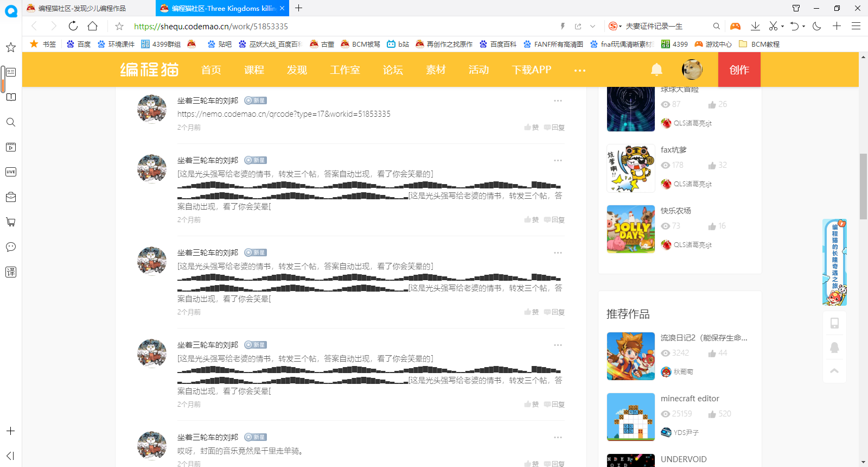
Task: Open the chat bubble icon in the left sidebar
Action: point(11,247)
